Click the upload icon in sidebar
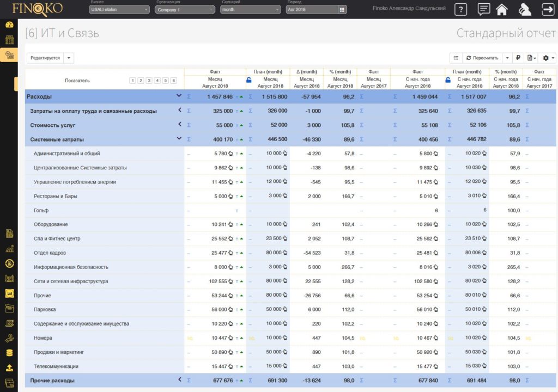Screen dimensions: 558x392 click(x=9, y=367)
